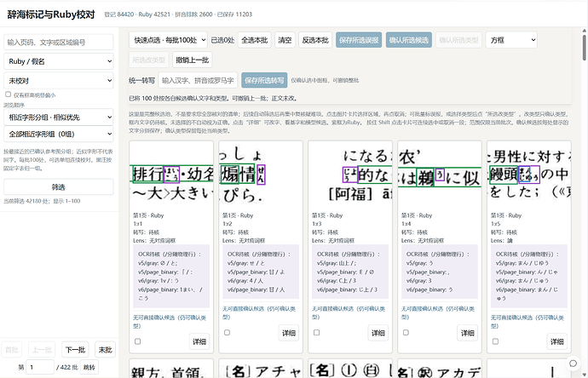Open the chat bubble icon at bottom right

coord(573,364)
